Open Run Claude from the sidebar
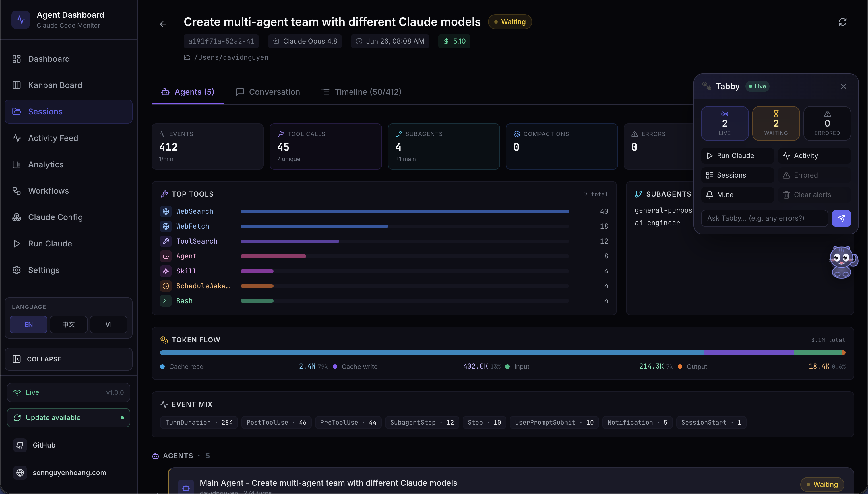 pyautogui.click(x=69, y=244)
